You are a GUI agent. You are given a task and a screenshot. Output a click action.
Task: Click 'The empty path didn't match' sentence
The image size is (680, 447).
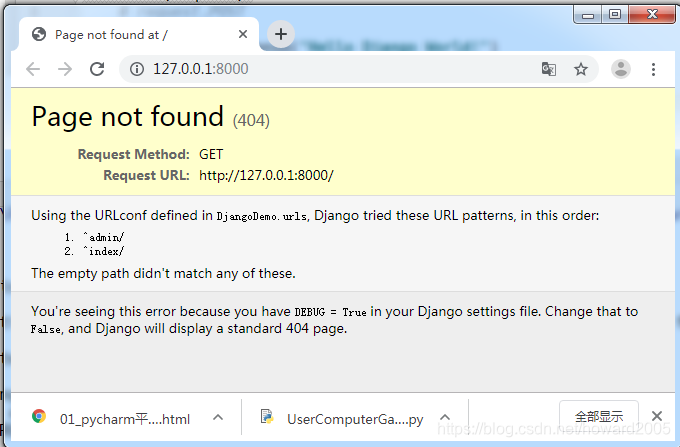[163, 274]
